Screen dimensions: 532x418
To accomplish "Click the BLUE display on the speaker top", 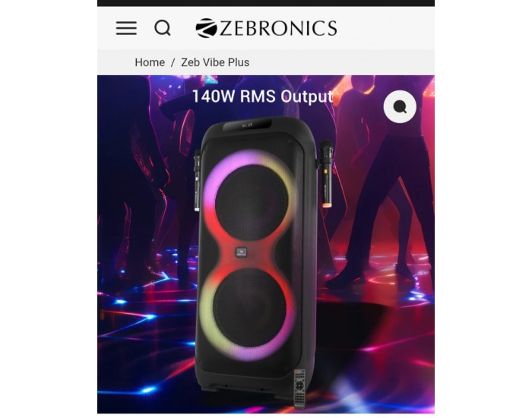I will pos(247,125).
